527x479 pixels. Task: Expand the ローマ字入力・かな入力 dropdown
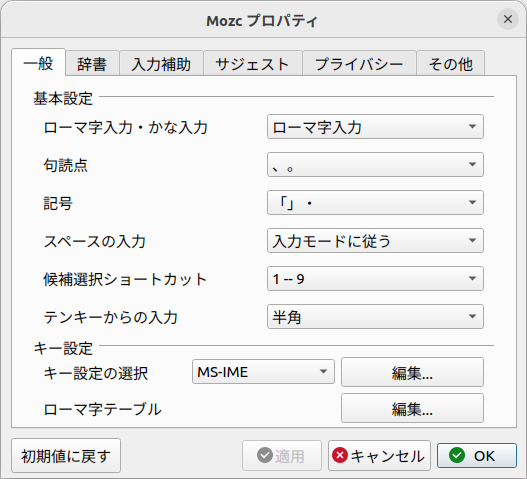point(375,127)
